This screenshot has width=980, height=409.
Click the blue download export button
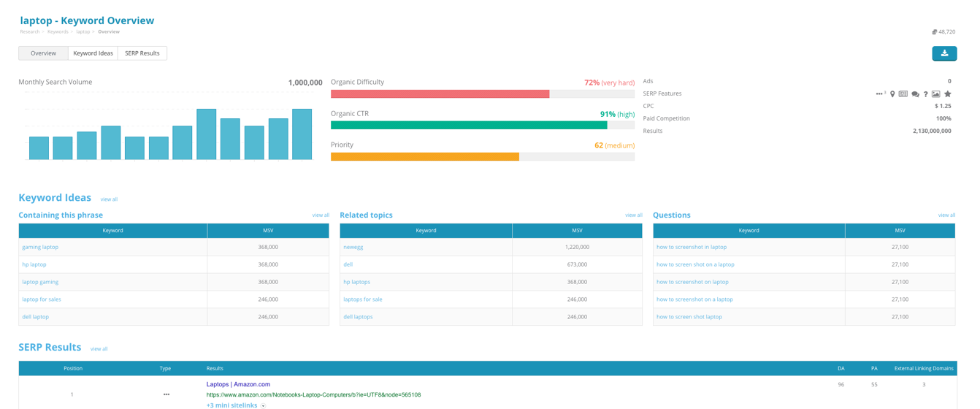click(944, 53)
